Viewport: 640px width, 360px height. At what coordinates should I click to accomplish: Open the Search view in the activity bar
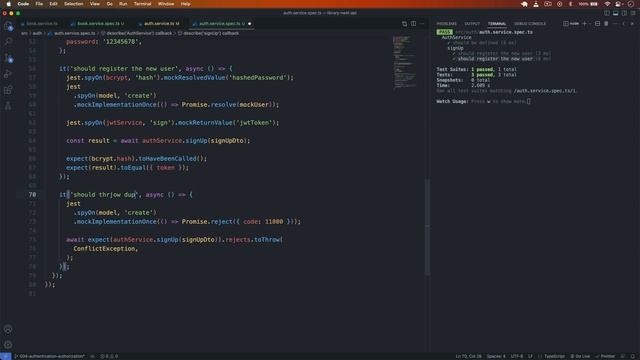pyautogui.click(x=8, y=42)
